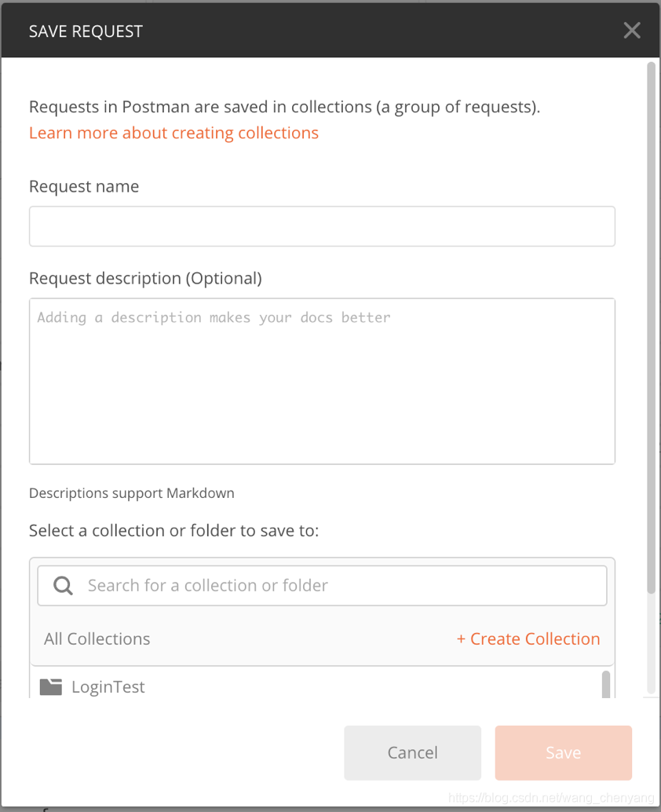This screenshot has width=661, height=812.
Task: Open Learn more about creating collections link
Action: click(173, 133)
